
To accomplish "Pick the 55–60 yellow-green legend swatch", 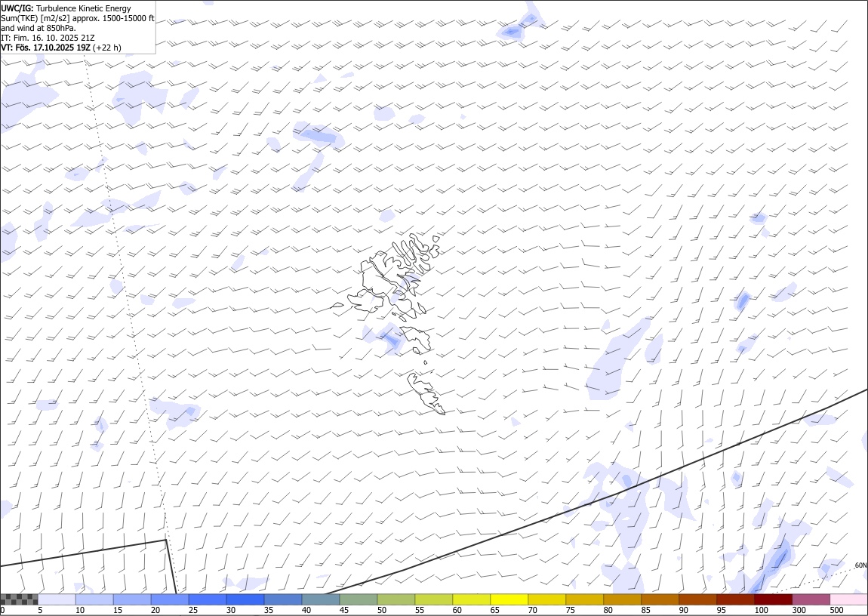I will [433, 599].
